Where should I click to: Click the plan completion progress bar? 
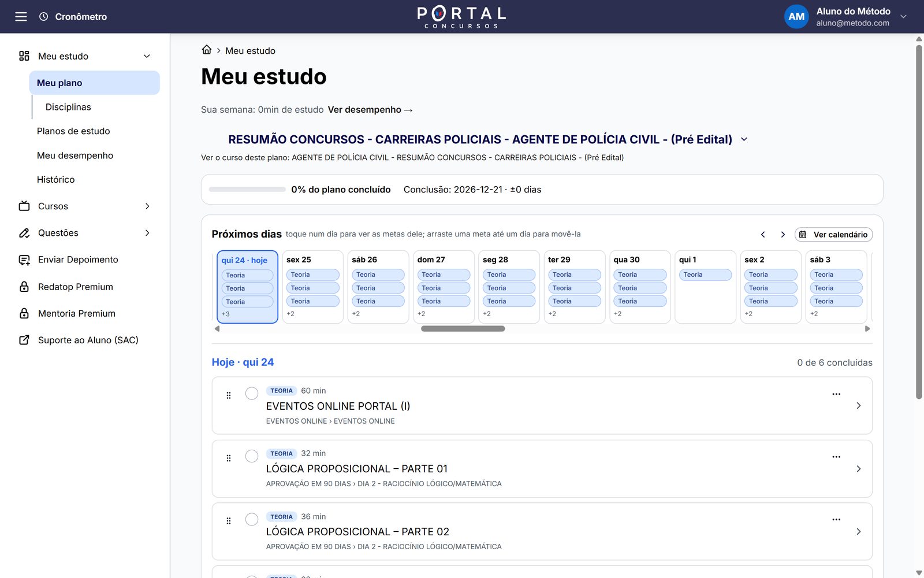[247, 190]
